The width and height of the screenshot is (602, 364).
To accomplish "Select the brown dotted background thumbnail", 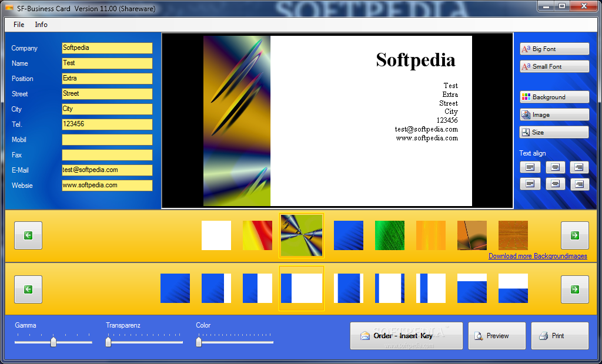I will 513,235.
